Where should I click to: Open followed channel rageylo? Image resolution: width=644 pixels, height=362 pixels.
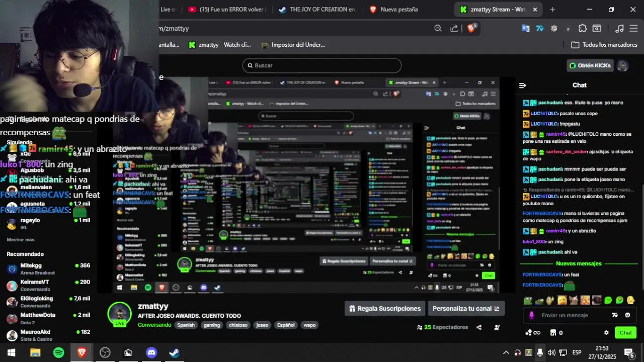coord(48,224)
